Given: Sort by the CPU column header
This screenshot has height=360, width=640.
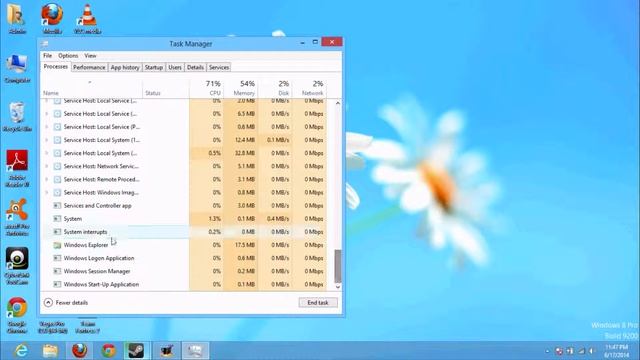Looking at the screenshot, I should pyautogui.click(x=207, y=88).
